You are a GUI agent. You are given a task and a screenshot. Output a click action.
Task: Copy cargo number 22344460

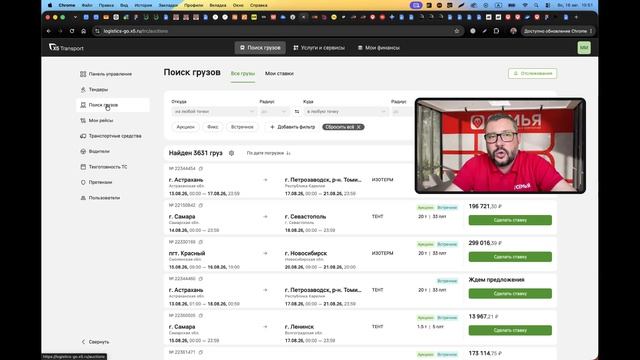pos(200,279)
